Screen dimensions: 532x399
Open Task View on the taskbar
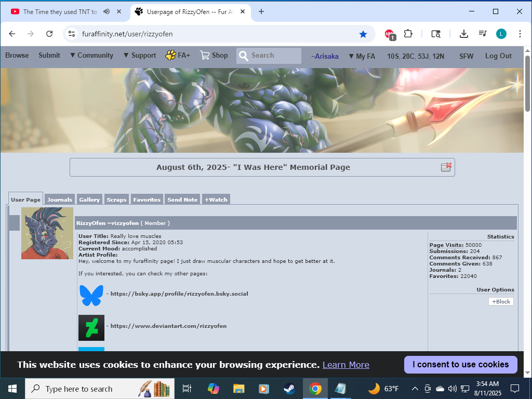point(187,389)
